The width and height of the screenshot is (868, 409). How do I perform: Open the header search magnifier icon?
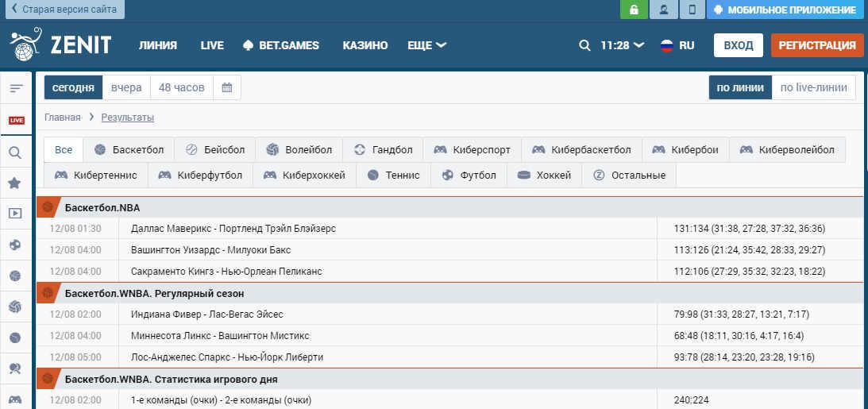[x=584, y=45]
